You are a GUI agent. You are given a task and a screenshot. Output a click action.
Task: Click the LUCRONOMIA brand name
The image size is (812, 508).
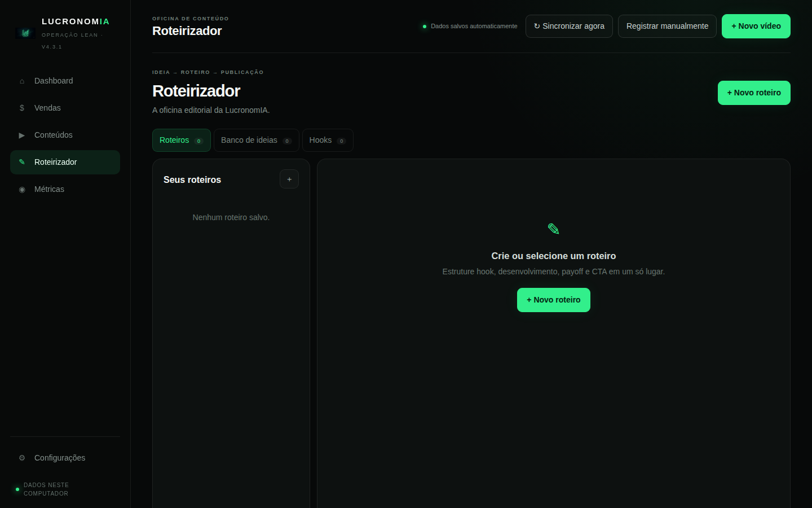76,21
